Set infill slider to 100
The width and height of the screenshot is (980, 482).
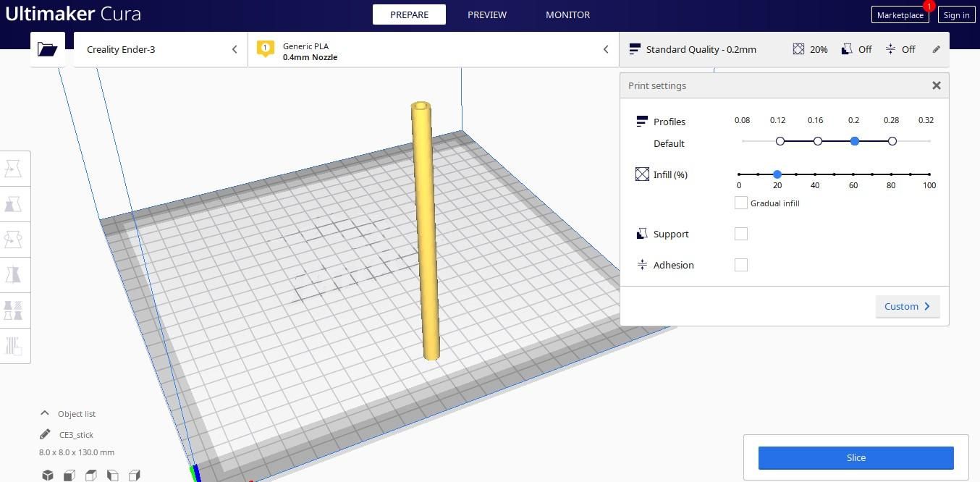coord(929,174)
